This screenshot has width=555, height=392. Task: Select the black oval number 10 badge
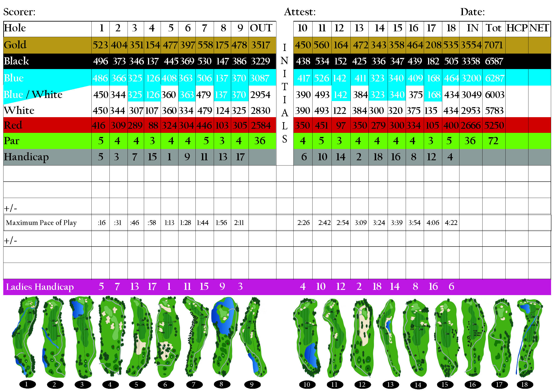307,384
